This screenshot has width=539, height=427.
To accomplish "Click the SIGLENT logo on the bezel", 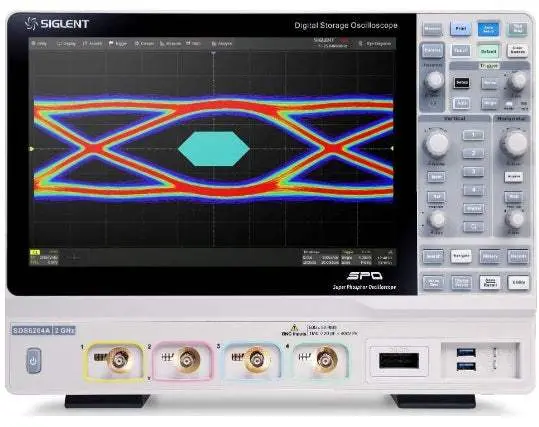I will pos(57,24).
